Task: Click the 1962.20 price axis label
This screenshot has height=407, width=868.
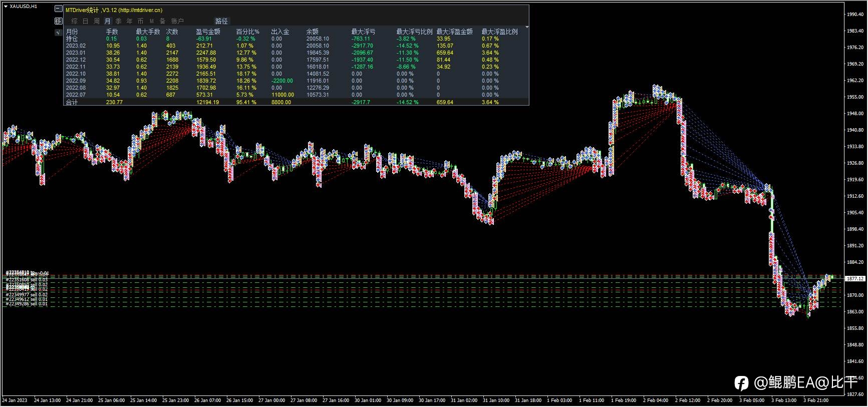Action: 854,81
